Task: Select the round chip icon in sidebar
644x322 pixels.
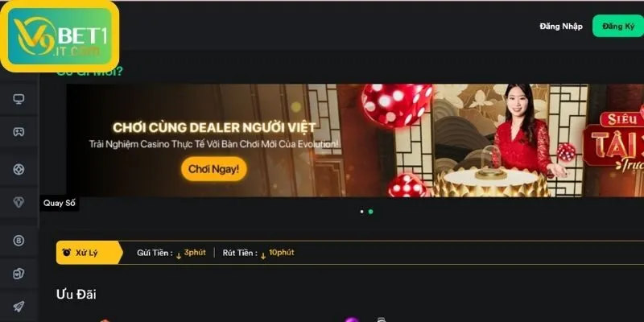Action: (19, 170)
